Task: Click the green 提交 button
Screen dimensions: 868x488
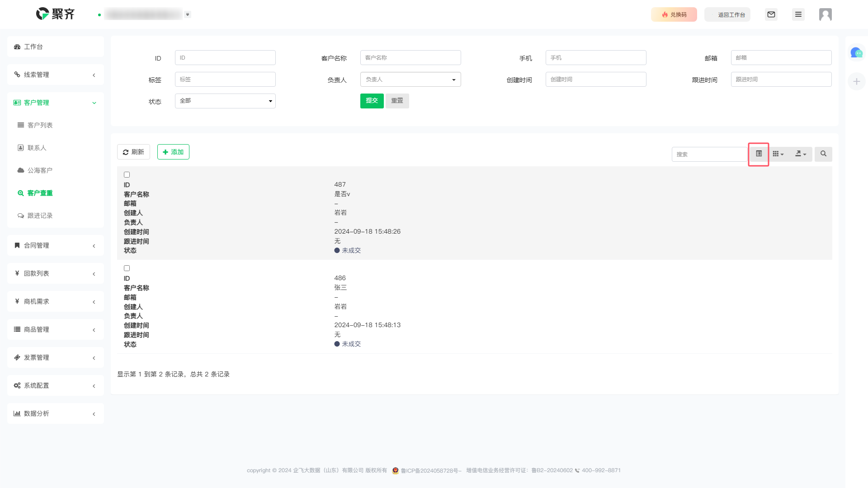Action: 372,101
